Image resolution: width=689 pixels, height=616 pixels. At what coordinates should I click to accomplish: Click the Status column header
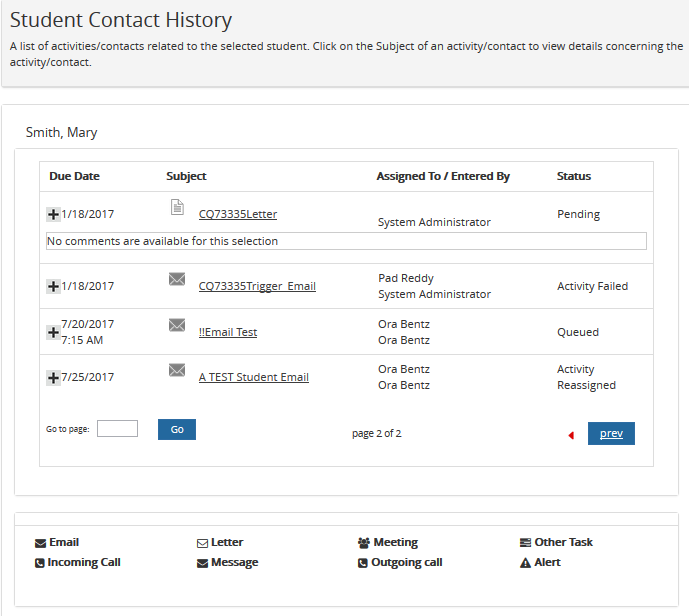pos(573,176)
